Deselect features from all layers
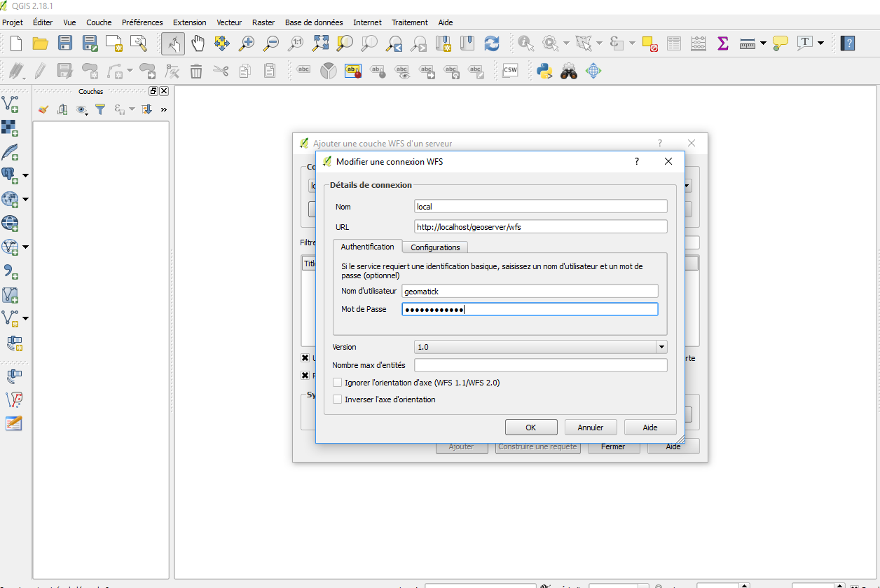 (649, 43)
